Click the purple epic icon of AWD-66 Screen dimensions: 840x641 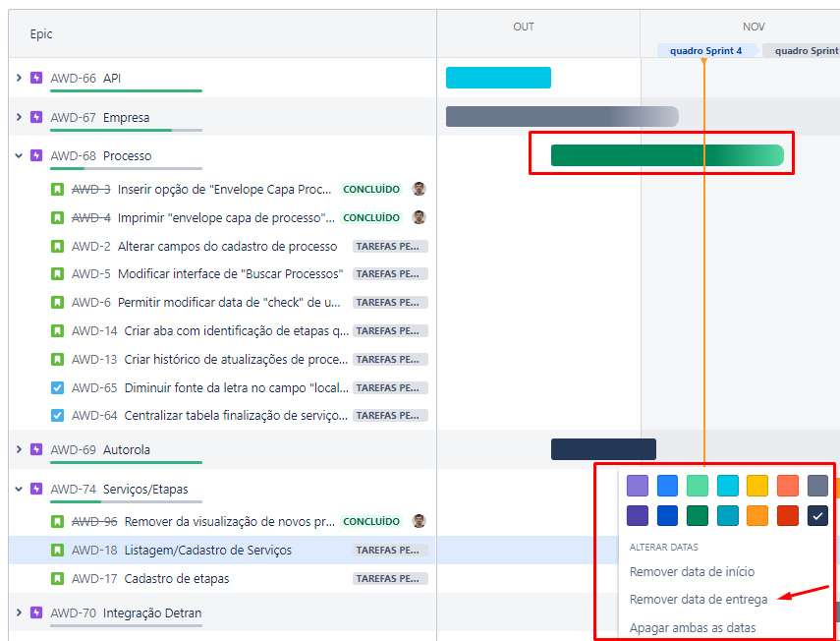(36, 78)
